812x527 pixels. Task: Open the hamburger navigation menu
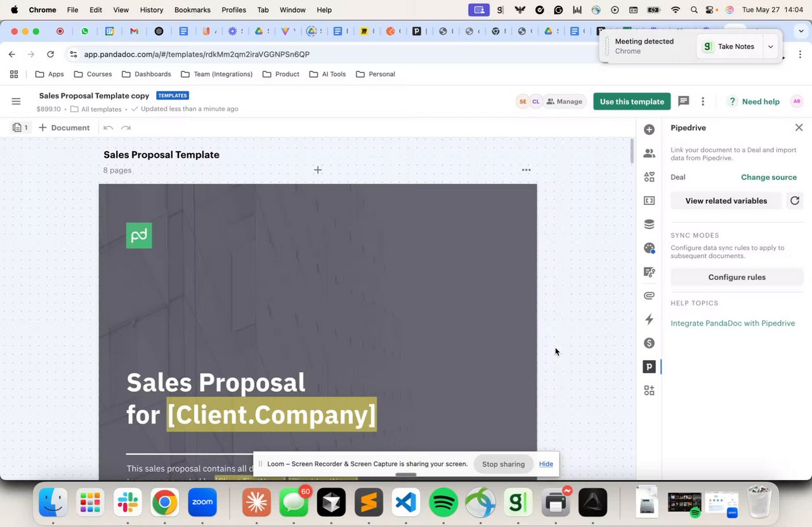[16, 102]
